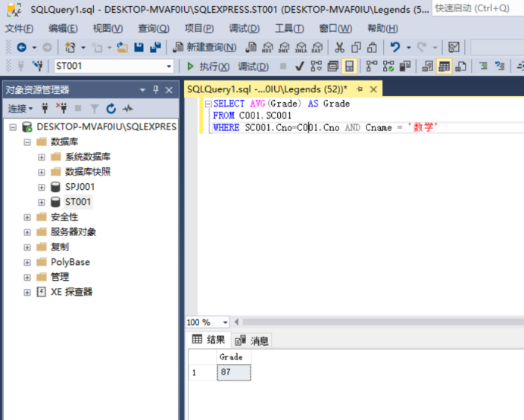524x420 pixels.
Task: Open Object Explorer window position dropdown
Action: 142,90
